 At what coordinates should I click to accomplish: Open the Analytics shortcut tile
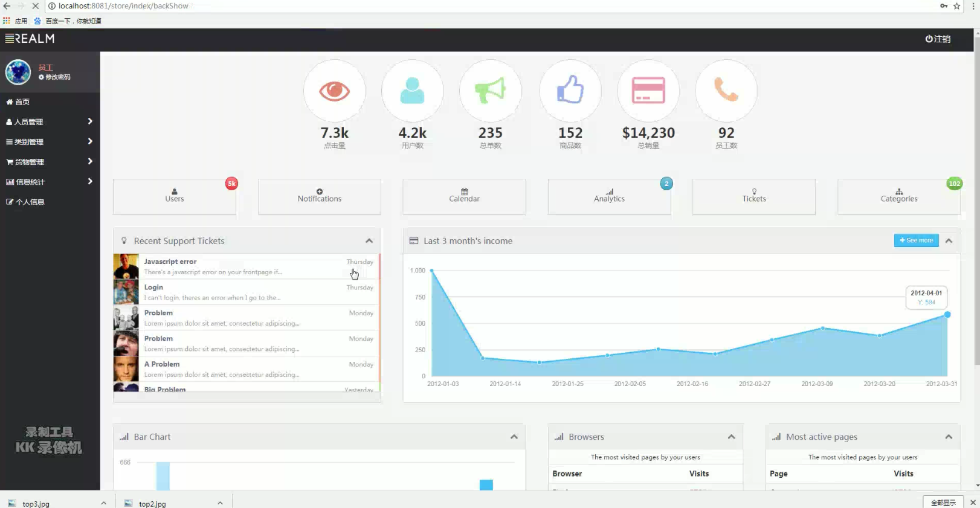(x=609, y=196)
